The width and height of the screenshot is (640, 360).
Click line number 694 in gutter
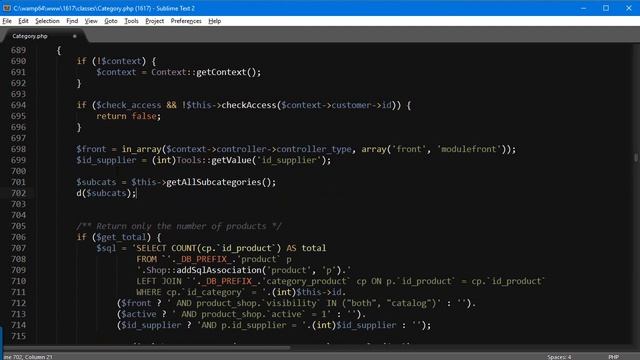(18, 105)
